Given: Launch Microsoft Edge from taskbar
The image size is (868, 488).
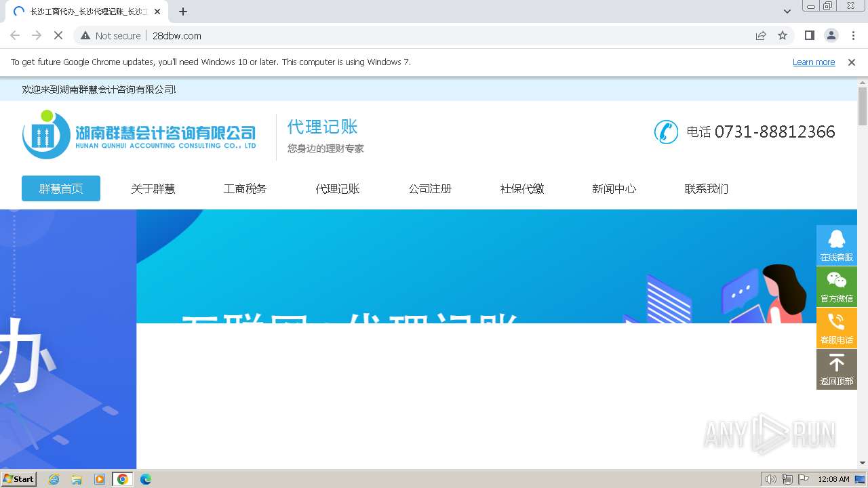Looking at the screenshot, I should [x=146, y=479].
